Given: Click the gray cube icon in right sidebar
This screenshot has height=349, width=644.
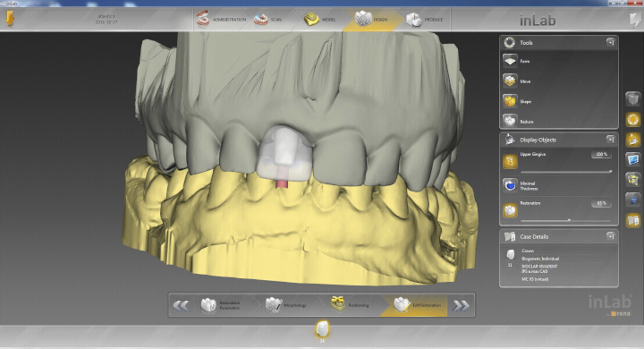Looking at the screenshot, I should [633, 99].
